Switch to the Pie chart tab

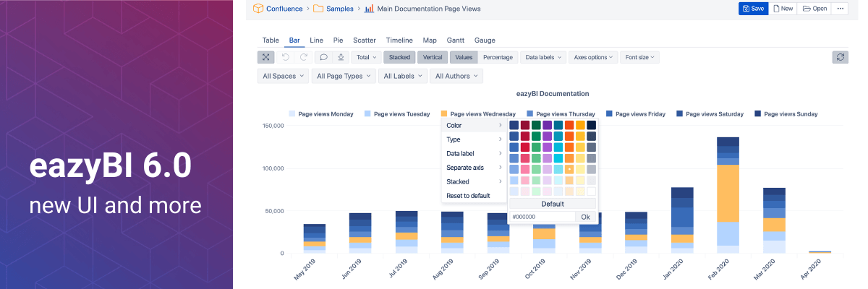point(338,40)
